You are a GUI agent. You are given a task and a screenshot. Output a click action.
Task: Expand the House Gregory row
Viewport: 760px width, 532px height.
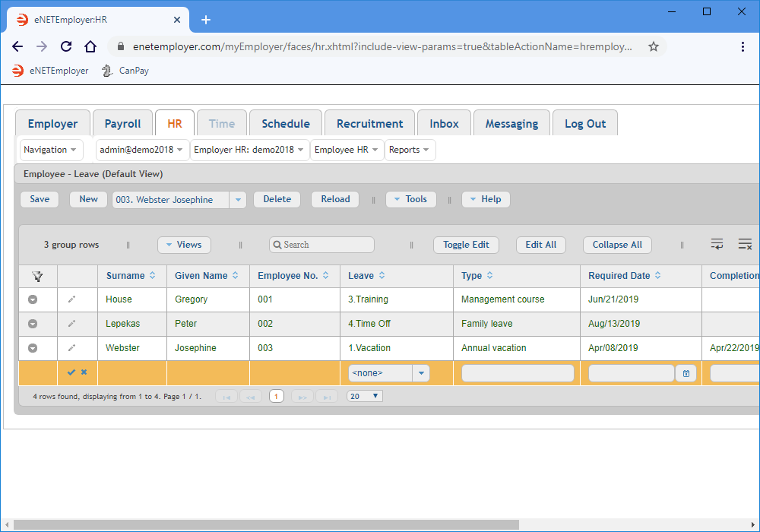[33, 299]
